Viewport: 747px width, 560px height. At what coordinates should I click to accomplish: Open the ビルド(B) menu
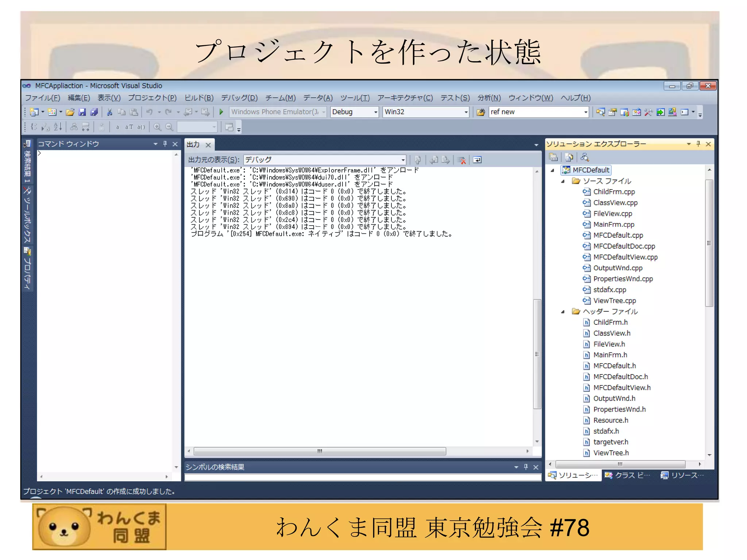pos(199,98)
